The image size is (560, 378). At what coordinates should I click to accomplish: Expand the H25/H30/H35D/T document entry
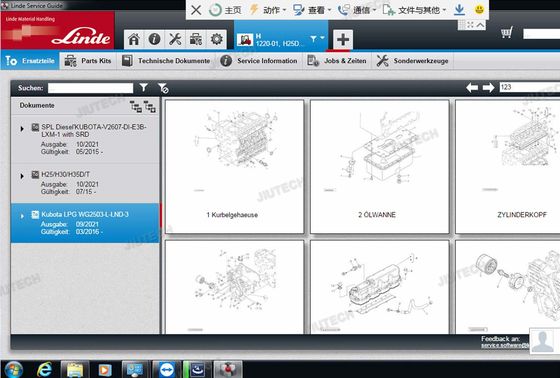[x=22, y=176]
